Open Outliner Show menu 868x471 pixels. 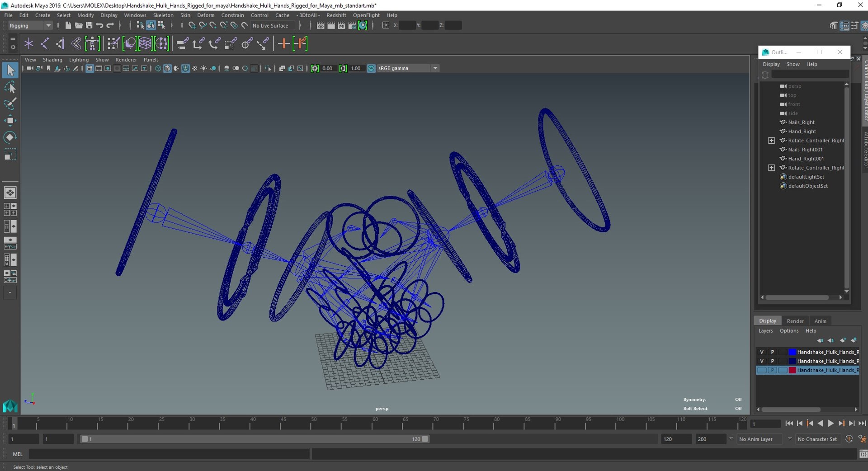click(793, 64)
